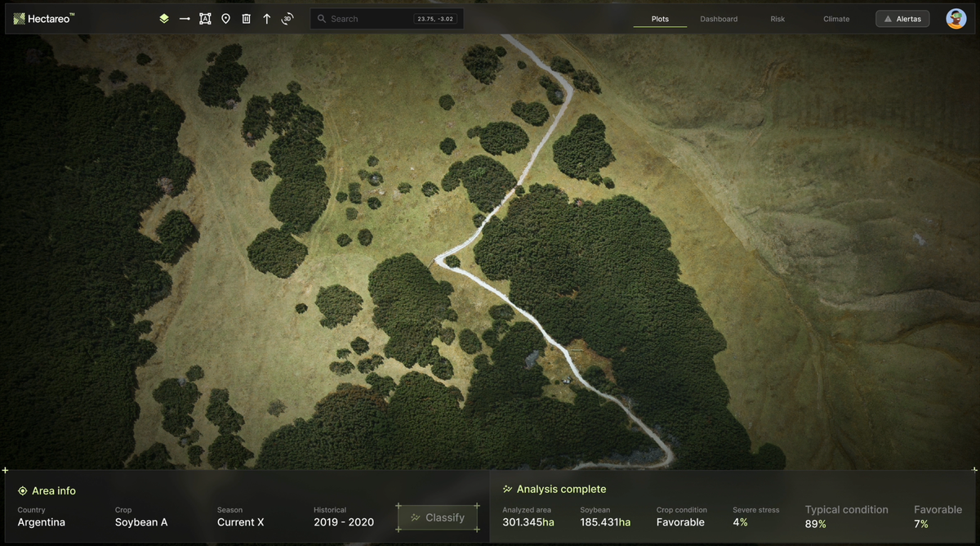Open the Climate tab

pyautogui.click(x=836, y=19)
